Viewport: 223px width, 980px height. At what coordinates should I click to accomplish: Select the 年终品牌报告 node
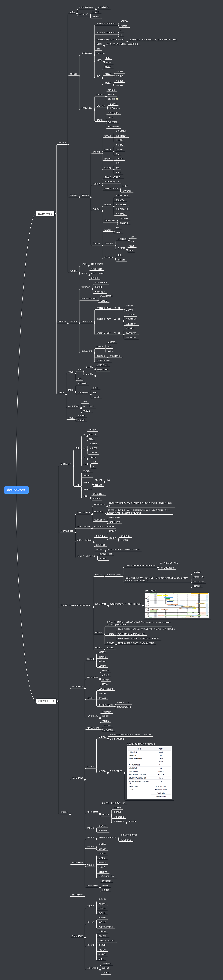coord(113,127)
